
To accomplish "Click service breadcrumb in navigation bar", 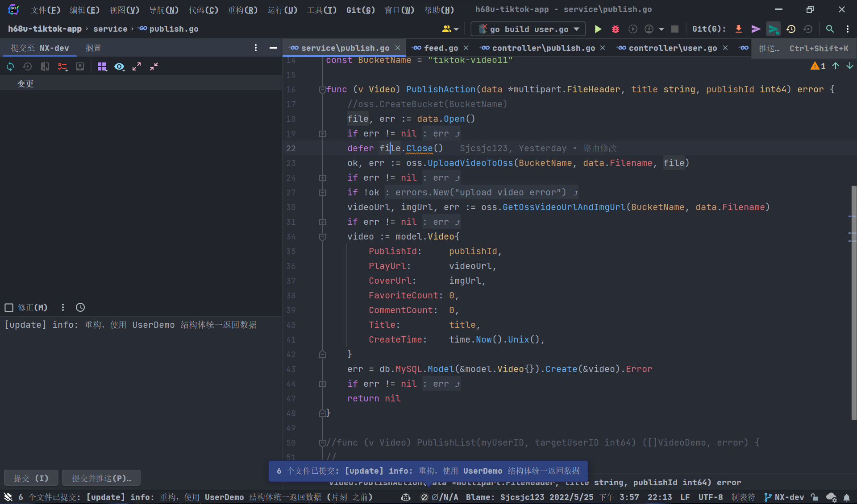I will pos(110,29).
